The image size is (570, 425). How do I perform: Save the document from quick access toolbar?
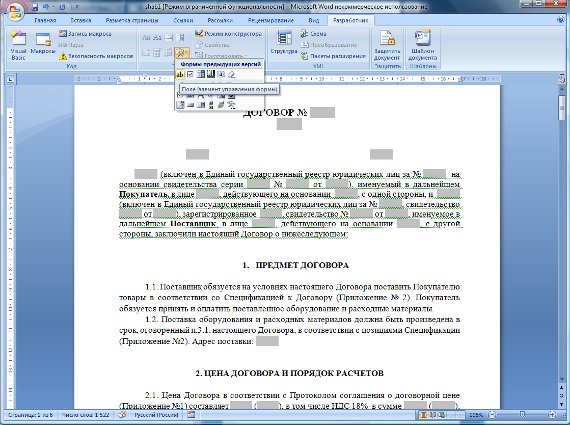[x=35, y=7]
